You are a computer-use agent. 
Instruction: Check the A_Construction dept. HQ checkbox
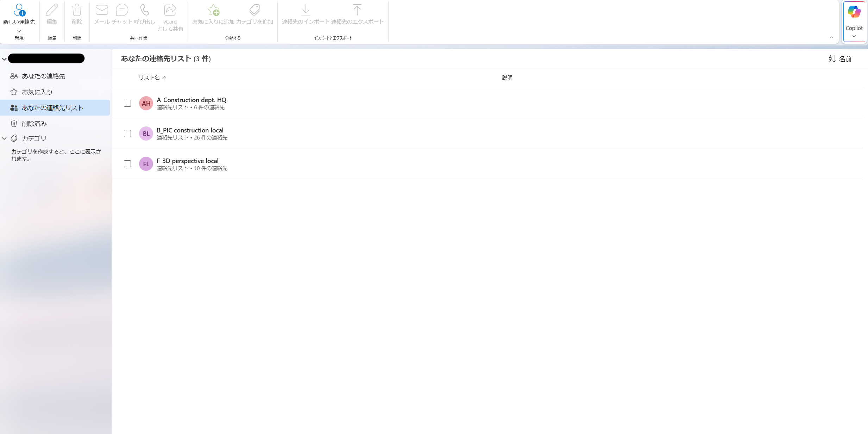pyautogui.click(x=127, y=103)
